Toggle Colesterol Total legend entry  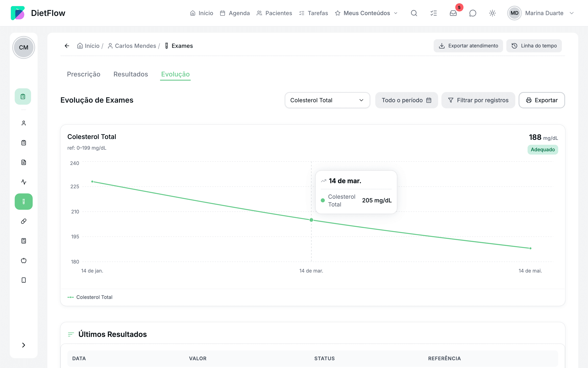(x=90, y=297)
